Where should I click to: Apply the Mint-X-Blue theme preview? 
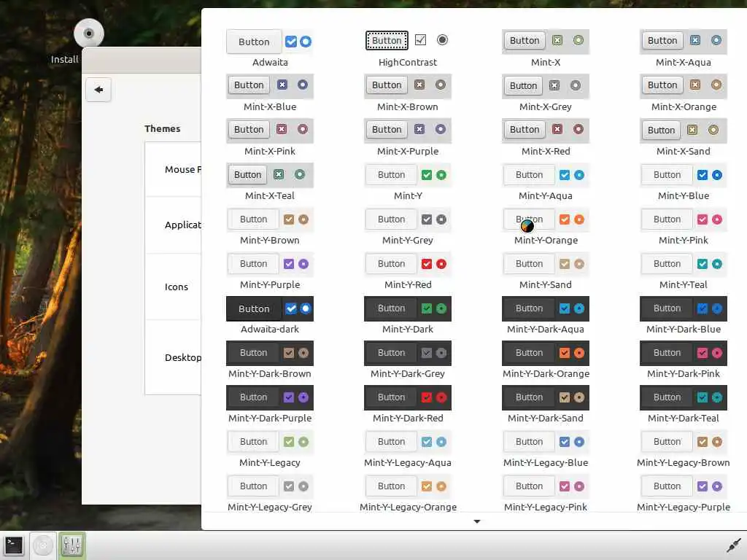coord(270,86)
